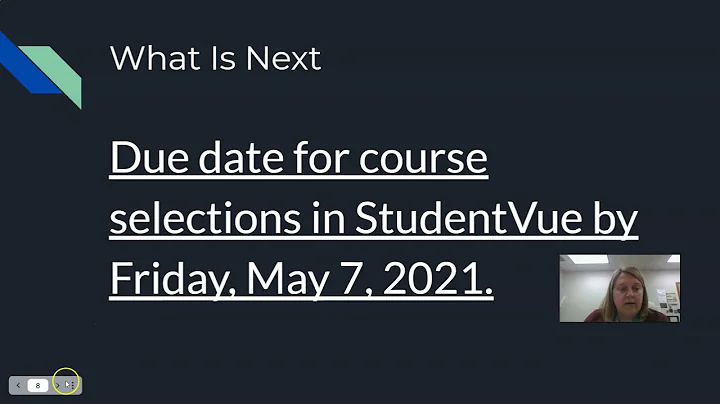Click the presenter webcam video thumbnail
Viewport: 720px width, 404px height.
619,288
